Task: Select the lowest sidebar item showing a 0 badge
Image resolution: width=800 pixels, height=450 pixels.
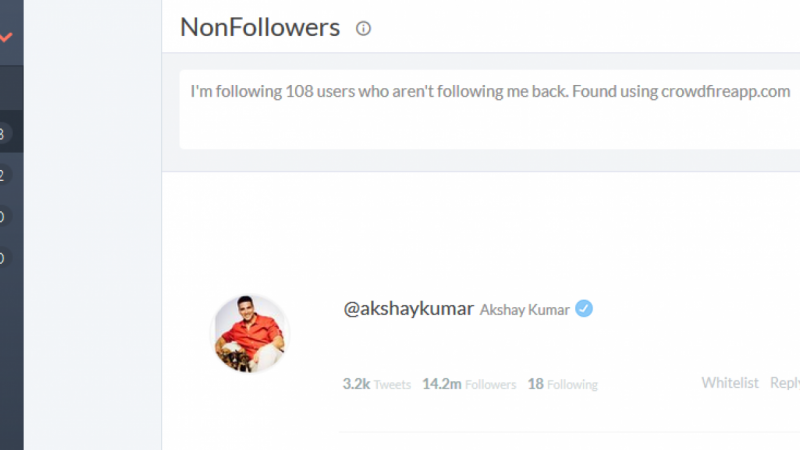Action: (x=11, y=258)
